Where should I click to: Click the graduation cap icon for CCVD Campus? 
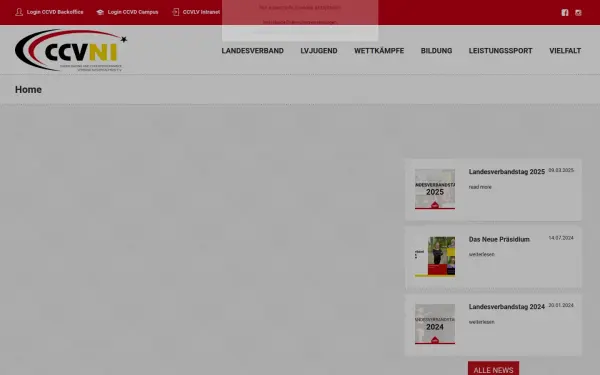[x=100, y=12]
